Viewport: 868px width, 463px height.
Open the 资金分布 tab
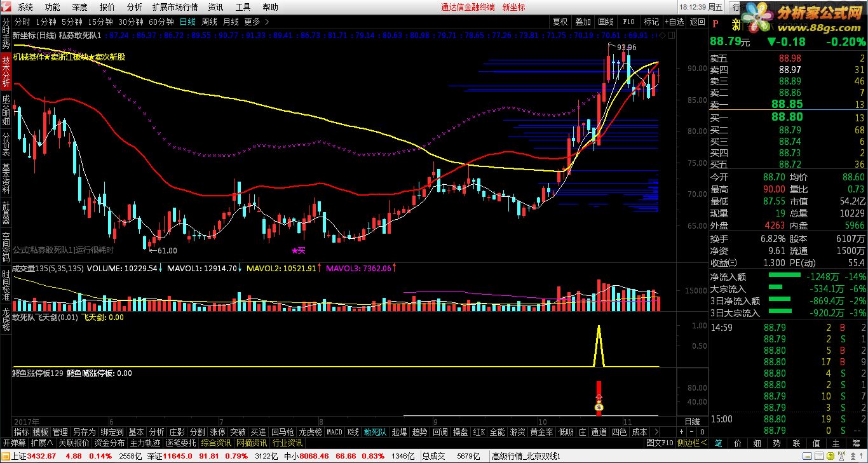click(x=110, y=443)
